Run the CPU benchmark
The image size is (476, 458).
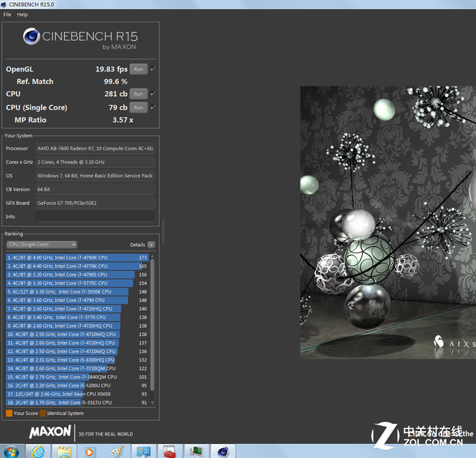[x=138, y=94]
